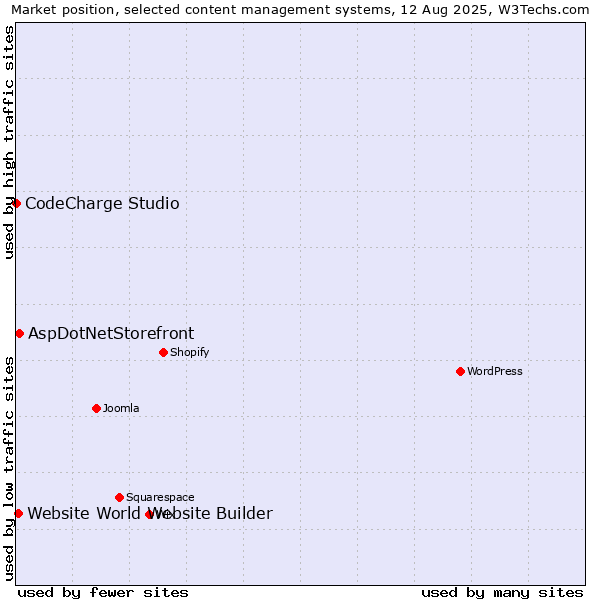Click the marker hidden under Website Builder label
This screenshot has height=600, width=600.
coord(150,515)
